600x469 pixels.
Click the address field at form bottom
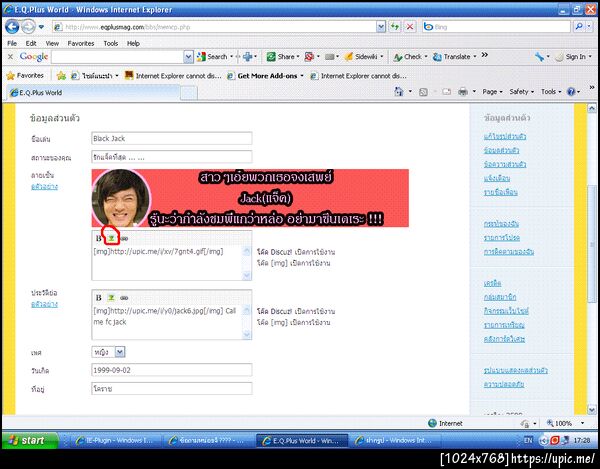tap(172, 389)
